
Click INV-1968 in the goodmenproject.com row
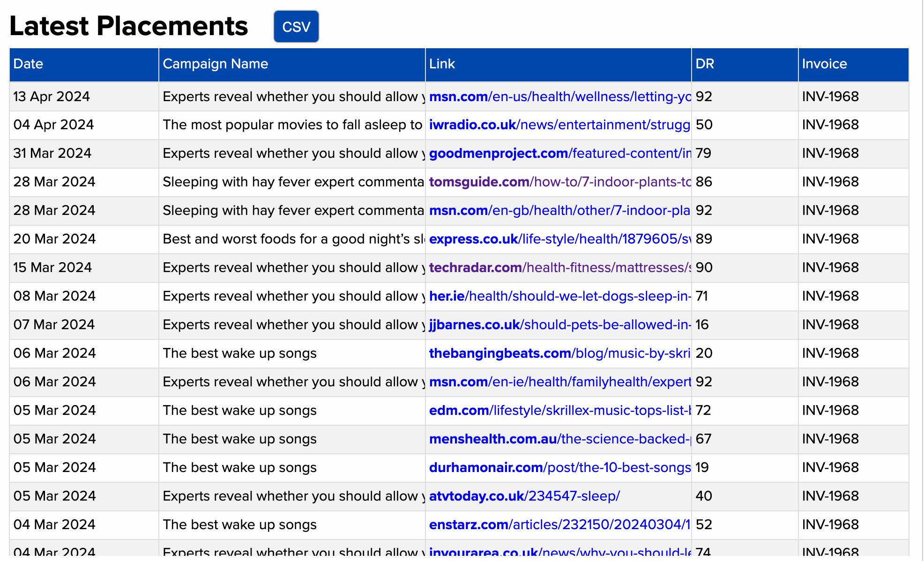tap(830, 153)
